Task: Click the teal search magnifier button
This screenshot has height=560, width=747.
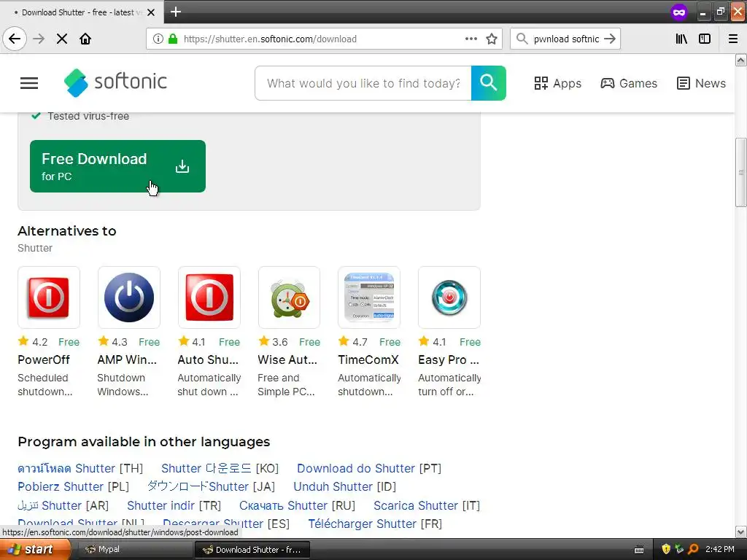Action: coord(488,83)
